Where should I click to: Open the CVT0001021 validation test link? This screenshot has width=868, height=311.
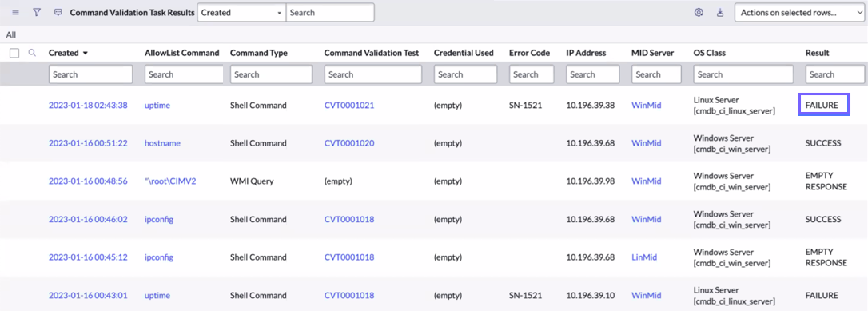tap(349, 106)
